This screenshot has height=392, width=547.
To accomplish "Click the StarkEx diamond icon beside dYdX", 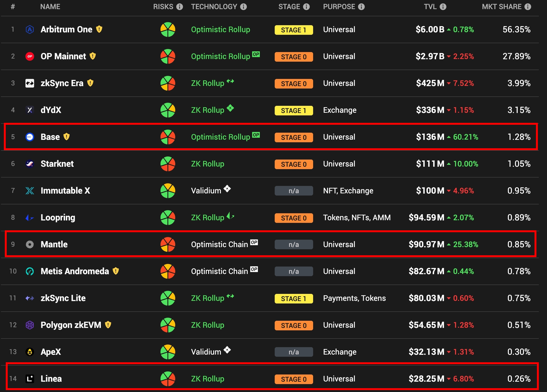I will [230, 108].
